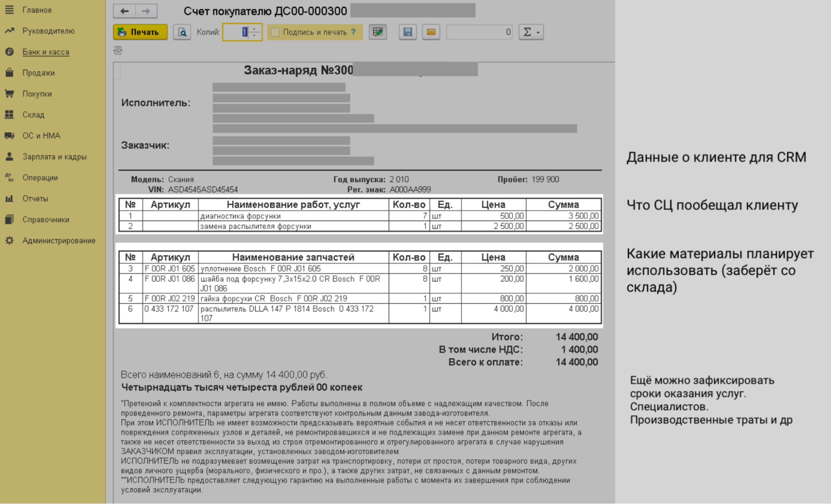
Task: Increase the copies count with the up stepper
Action: point(254,28)
